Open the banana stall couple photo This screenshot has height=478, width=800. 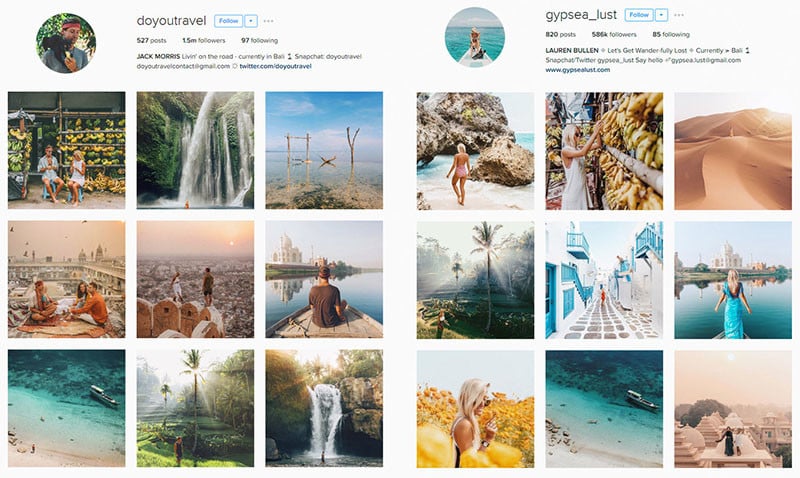[66, 150]
